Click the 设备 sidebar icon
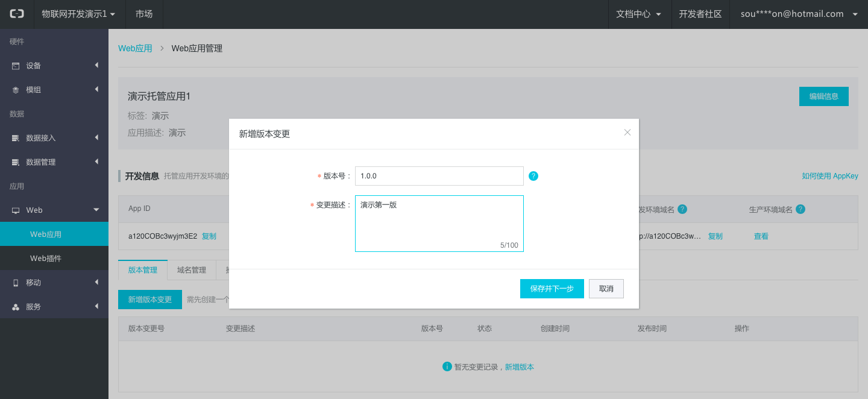This screenshot has width=868, height=399. coord(16,66)
